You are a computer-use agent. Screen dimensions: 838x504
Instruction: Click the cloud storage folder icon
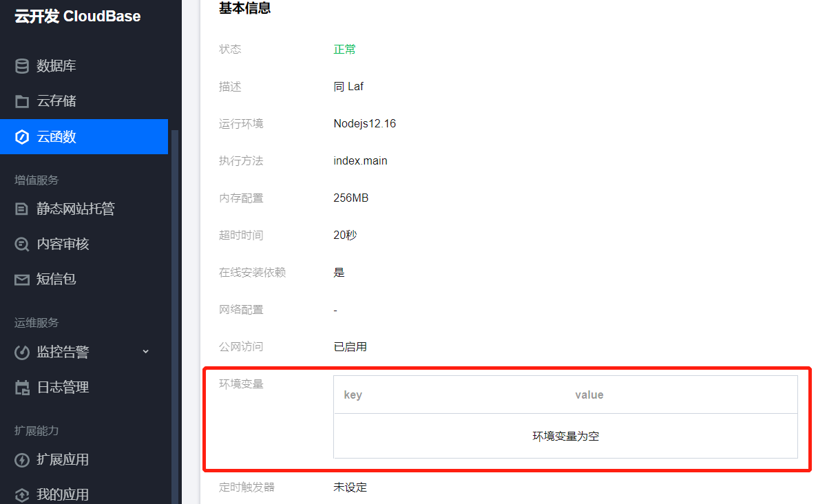tap(22, 101)
